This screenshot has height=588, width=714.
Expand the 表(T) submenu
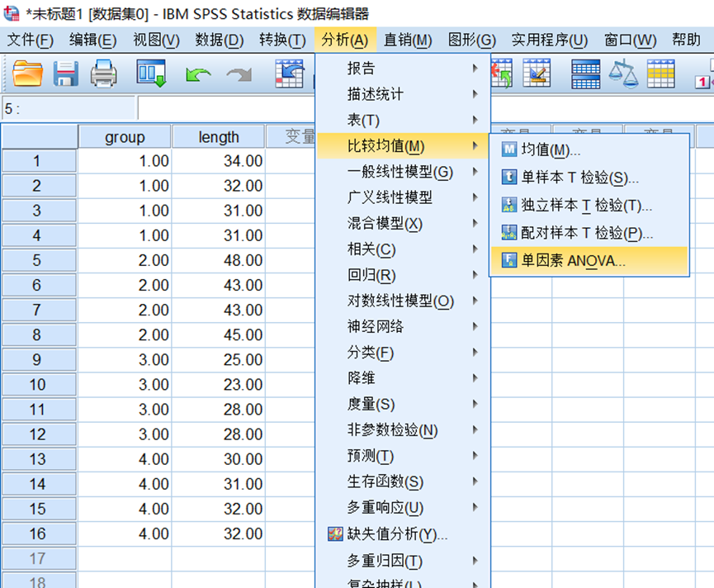tap(403, 121)
